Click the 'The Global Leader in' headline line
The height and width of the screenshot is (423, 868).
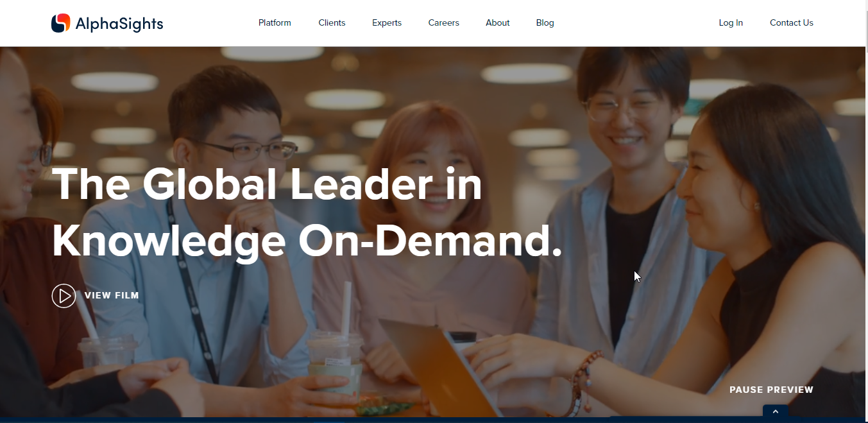point(267,185)
